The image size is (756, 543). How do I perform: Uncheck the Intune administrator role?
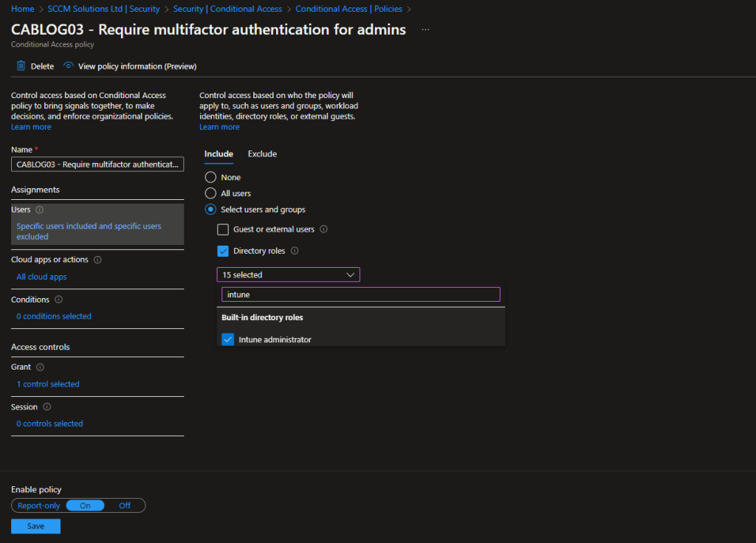pos(228,339)
